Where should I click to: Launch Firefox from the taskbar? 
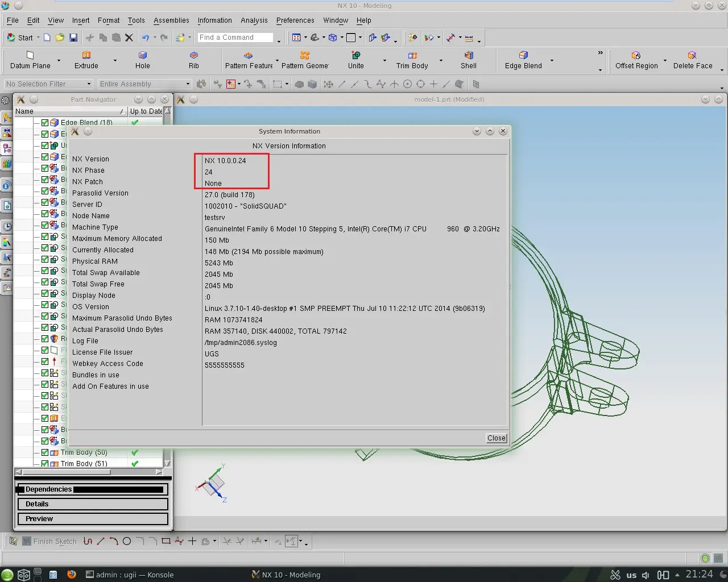(x=72, y=574)
